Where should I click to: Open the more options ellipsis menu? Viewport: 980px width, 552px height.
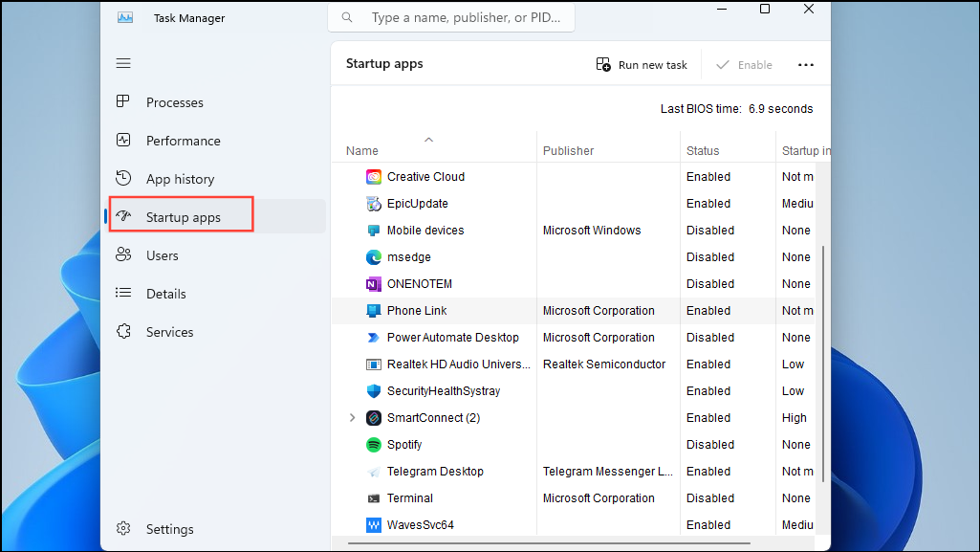pos(806,64)
